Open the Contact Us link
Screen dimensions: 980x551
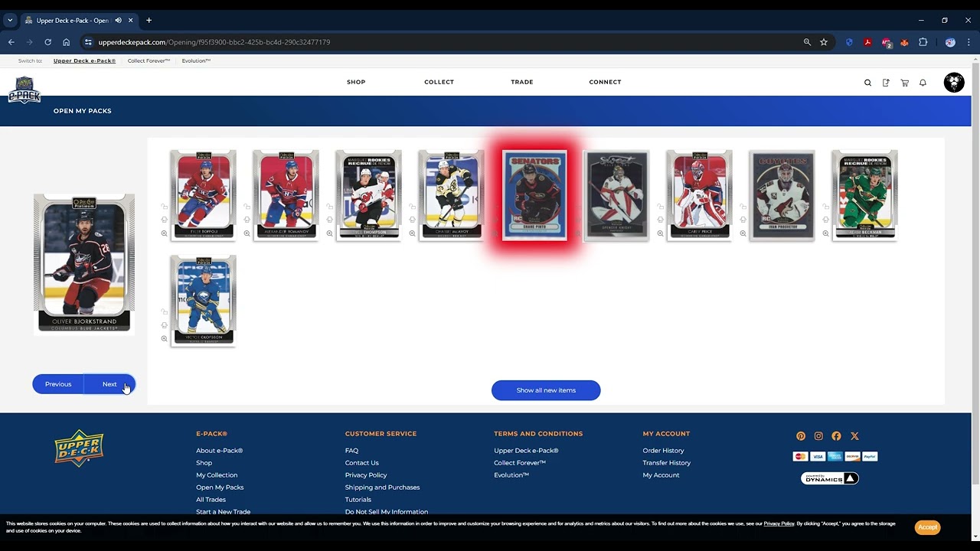361,463
